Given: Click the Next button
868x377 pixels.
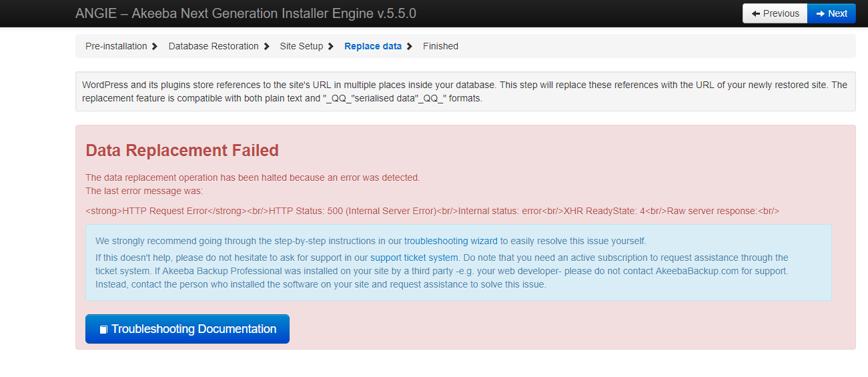Looking at the screenshot, I should click(x=831, y=13).
